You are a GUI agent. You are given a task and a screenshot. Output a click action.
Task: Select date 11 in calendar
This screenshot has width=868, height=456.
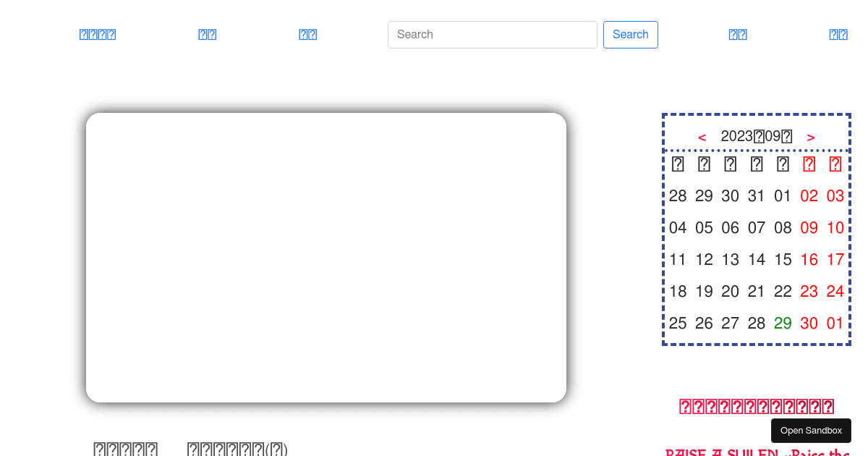click(678, 260)
